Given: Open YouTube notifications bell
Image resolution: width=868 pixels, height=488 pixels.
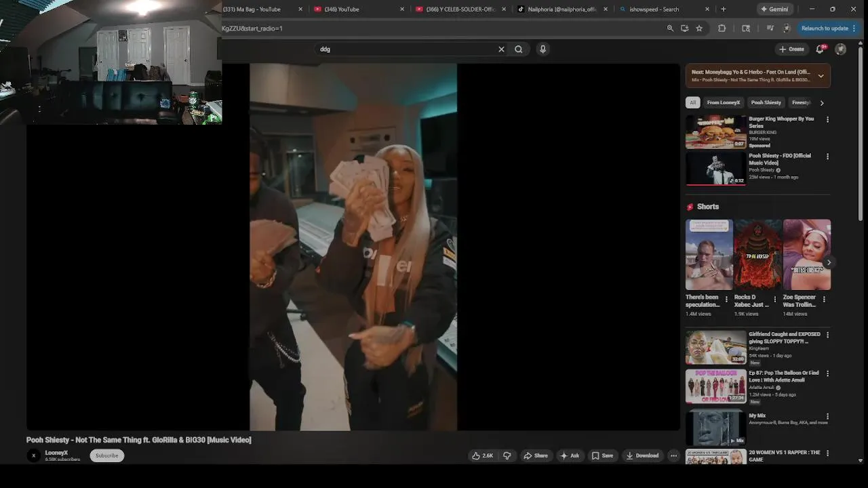Looking at the screenshot, I should tap(821, 49).
